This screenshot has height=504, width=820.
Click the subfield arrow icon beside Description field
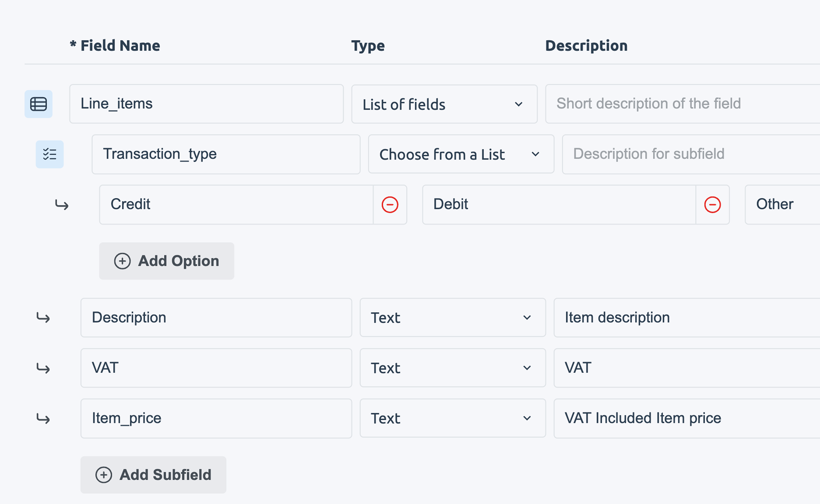point(43,318)
